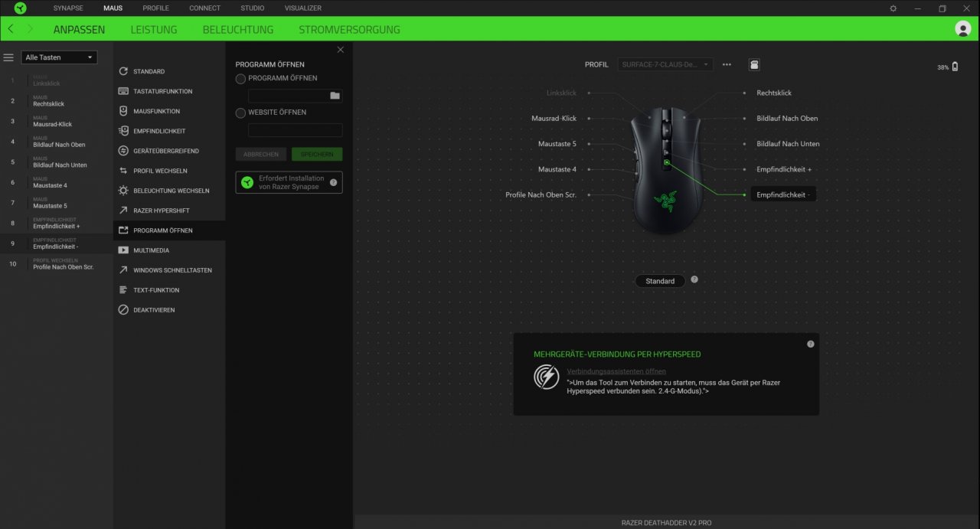Select Multimedia category
This screenshot has width=980, height=529.
[x=169, y=250]
